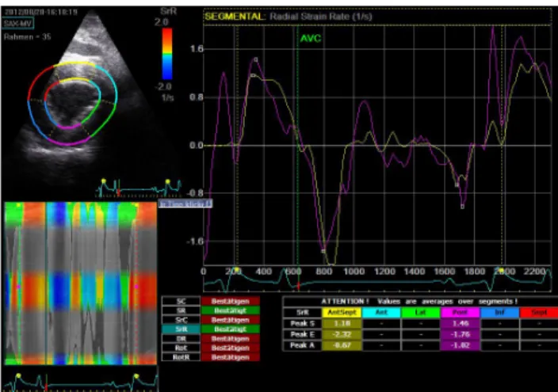The width and height of the screenshot is (558, 392).
Task: Click the magenta curve systolic peak marker
Action: [256, 59]
